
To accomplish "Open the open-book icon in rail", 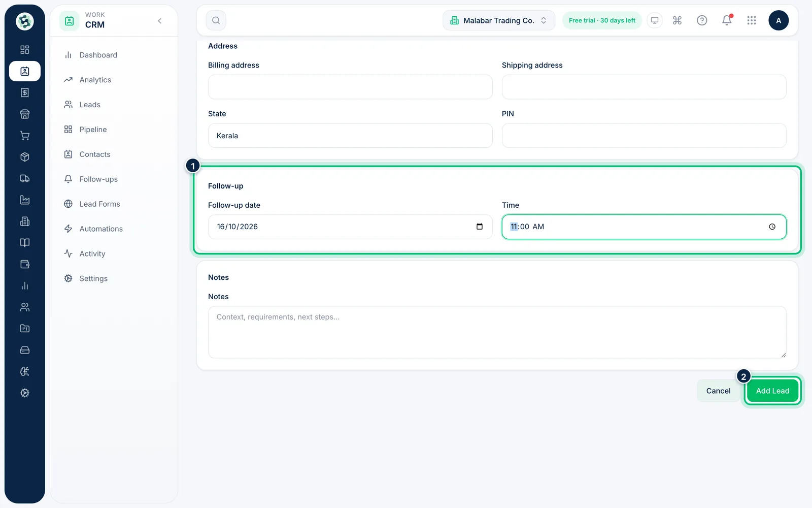I will click(x=24, y=243).
